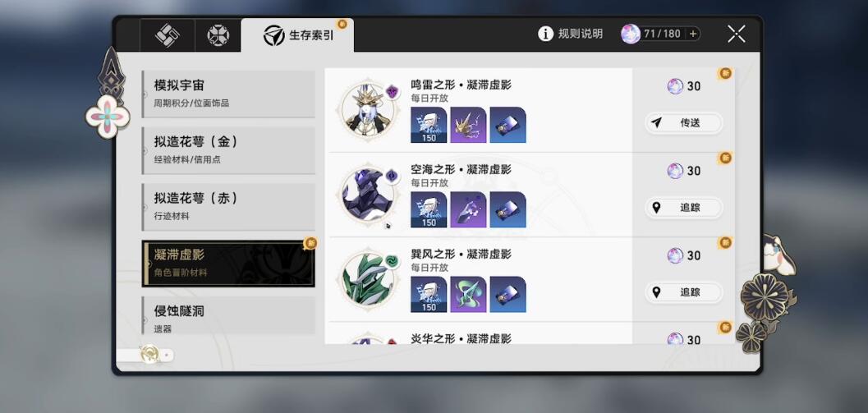Select the 生存索引 tab

point(298,35)
